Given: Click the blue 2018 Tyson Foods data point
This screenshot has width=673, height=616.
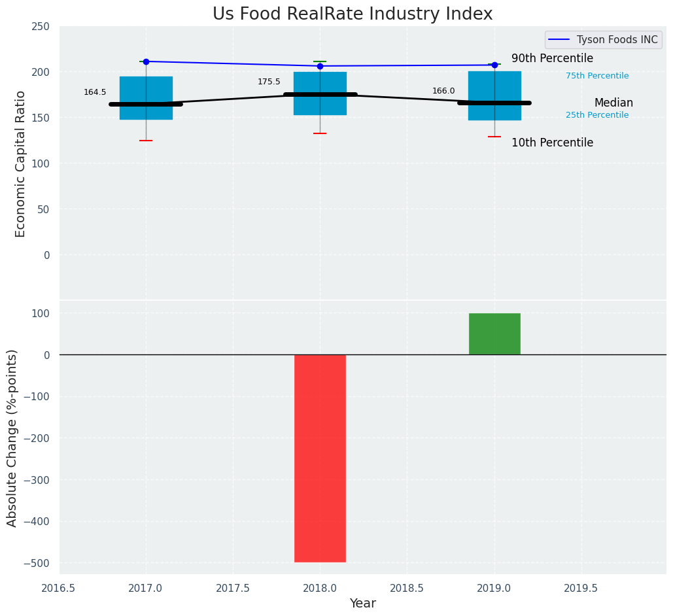Looking at the screenshot, I should click(320, 66).
